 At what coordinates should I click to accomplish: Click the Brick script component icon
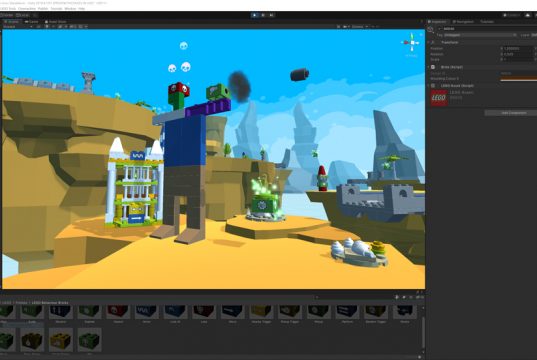pos(433,67)
